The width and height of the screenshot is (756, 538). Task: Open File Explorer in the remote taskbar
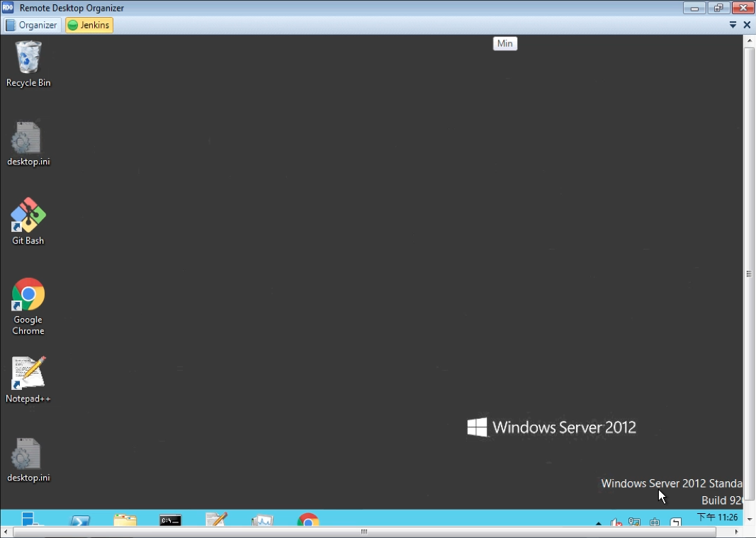[125, 520]
